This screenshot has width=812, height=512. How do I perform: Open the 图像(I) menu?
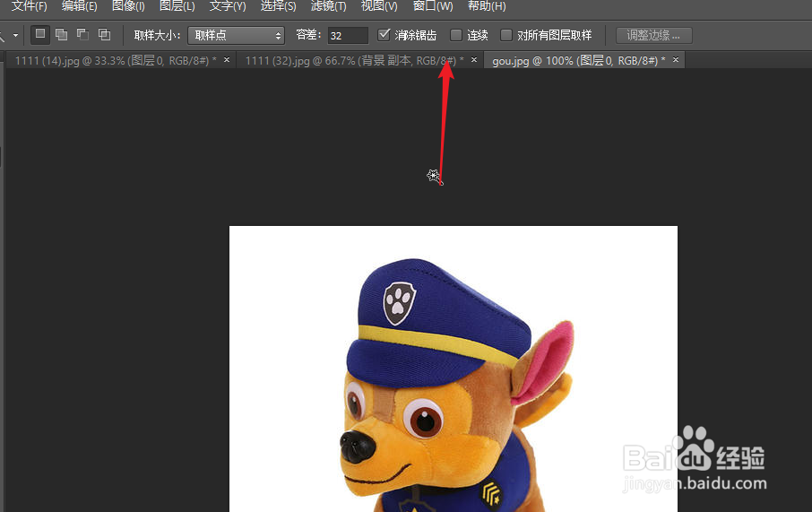tap(128, 6)
